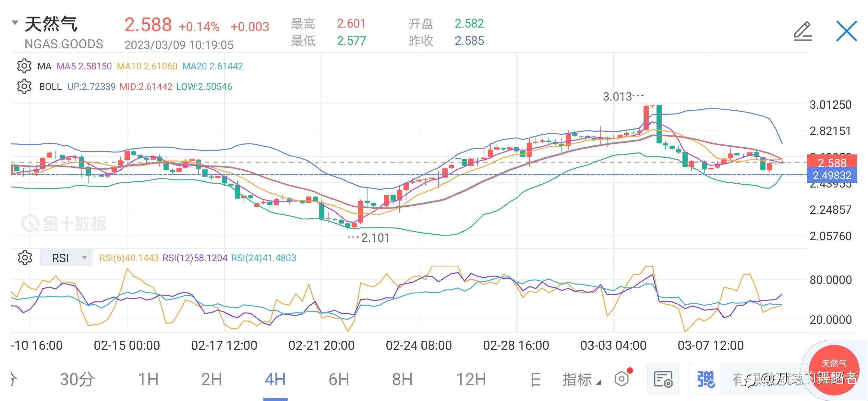Switch to the 30分 timeframe tab
Screen dimensions: 868x401
pyautogui.click(x=77, y=380)
